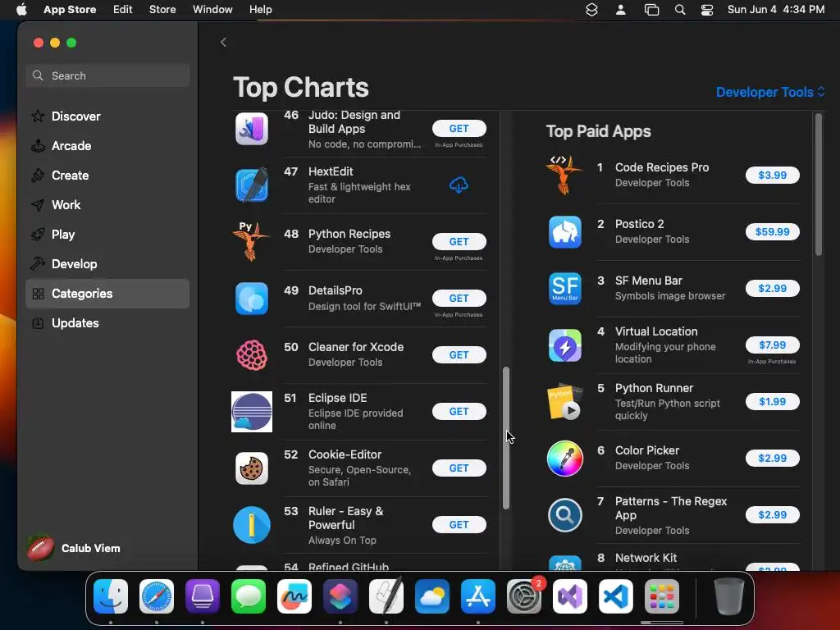Viewport: 840px width, 630px height.
Task: Click the menu bar clock date and time
Action: coord(776,10)
